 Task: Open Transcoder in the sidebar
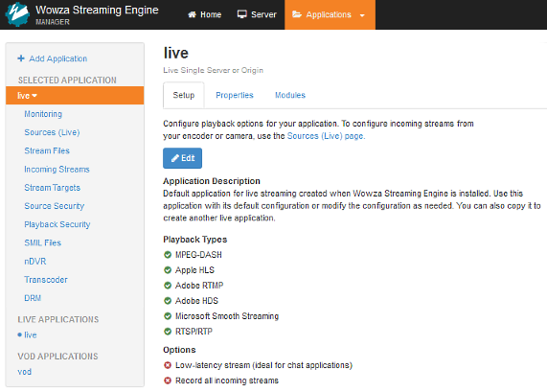(x=46, y=280)
